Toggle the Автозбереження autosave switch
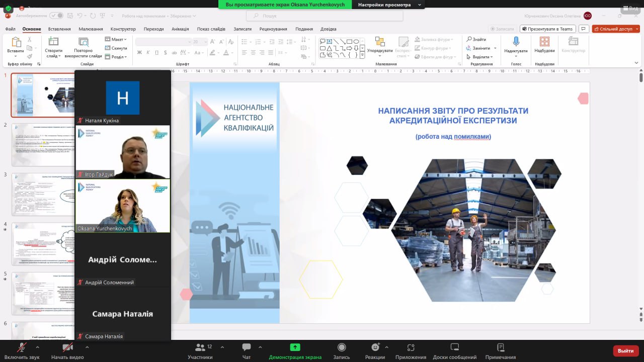This screenshot has height=362, width=644. [x=56, y=16]
